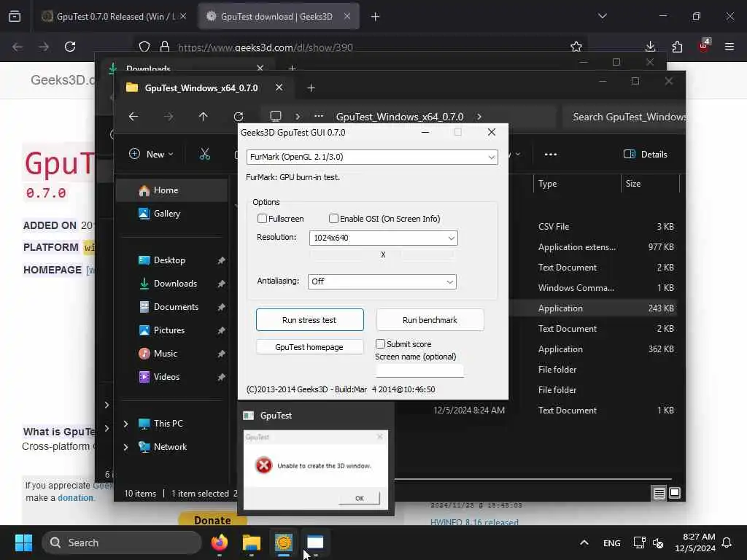Screen dimensions: 747x560
Task: Click the site shield tracking protection icon
Action: click(x=144, y=47)
